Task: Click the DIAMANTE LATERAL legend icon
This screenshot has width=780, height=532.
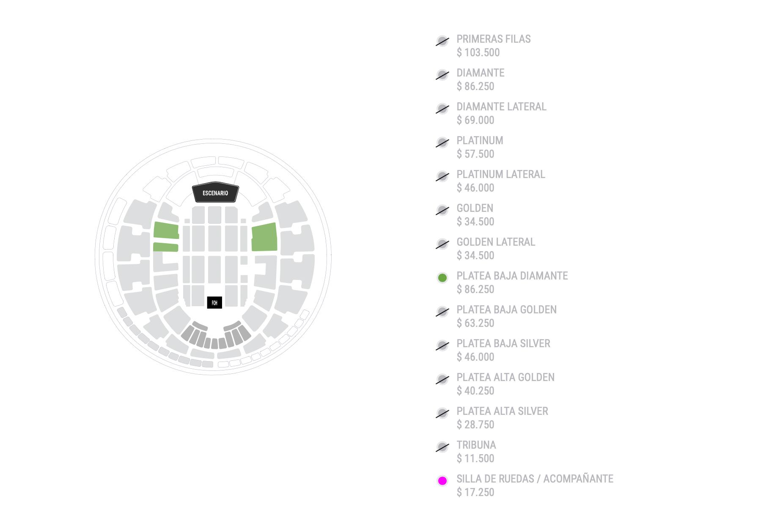Action: coord(442,109)
